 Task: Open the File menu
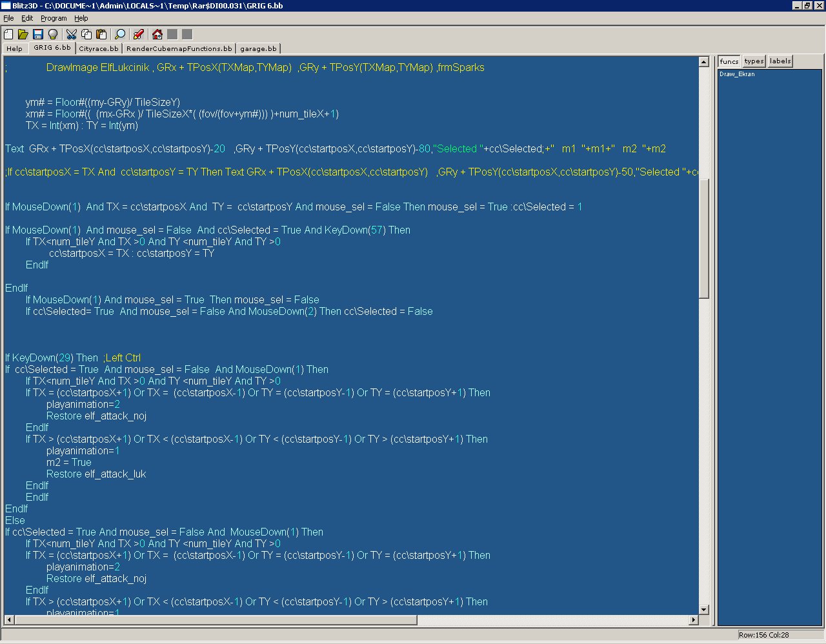pyautogui.click(x=8, y=18)
